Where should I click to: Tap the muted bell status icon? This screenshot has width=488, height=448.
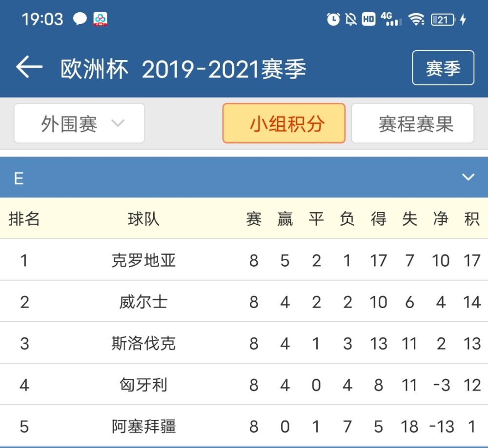tap(350, 19)
